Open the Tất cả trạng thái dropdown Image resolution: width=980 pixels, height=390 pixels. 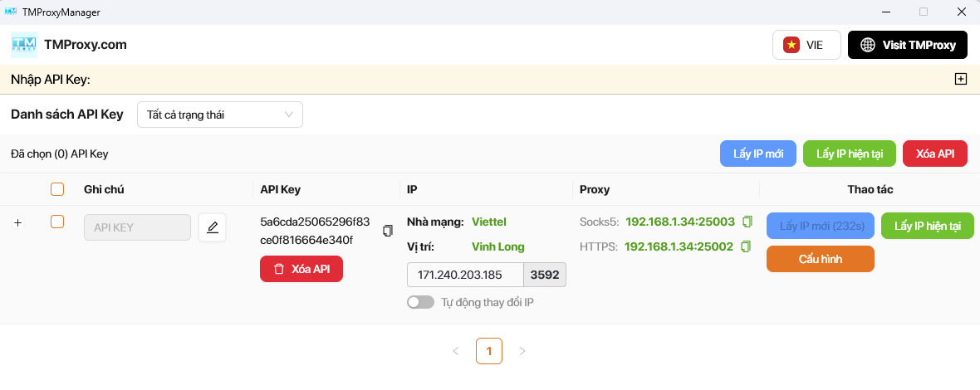[x=220, y=115]
